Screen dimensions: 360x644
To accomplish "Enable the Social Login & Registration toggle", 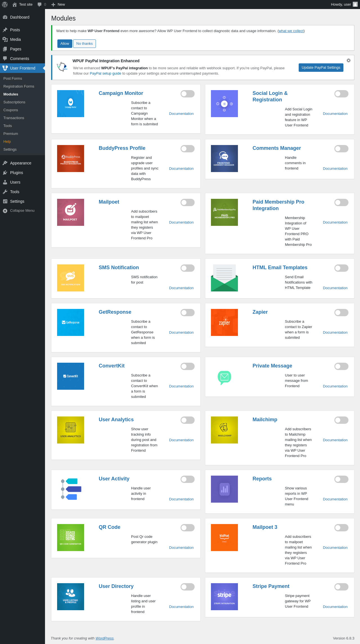I will [341, 94].
